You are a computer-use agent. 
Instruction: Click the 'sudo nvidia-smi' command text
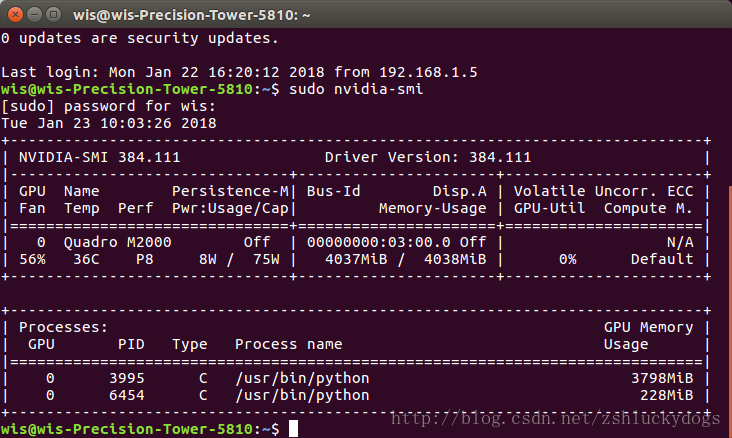pos(356,89)
